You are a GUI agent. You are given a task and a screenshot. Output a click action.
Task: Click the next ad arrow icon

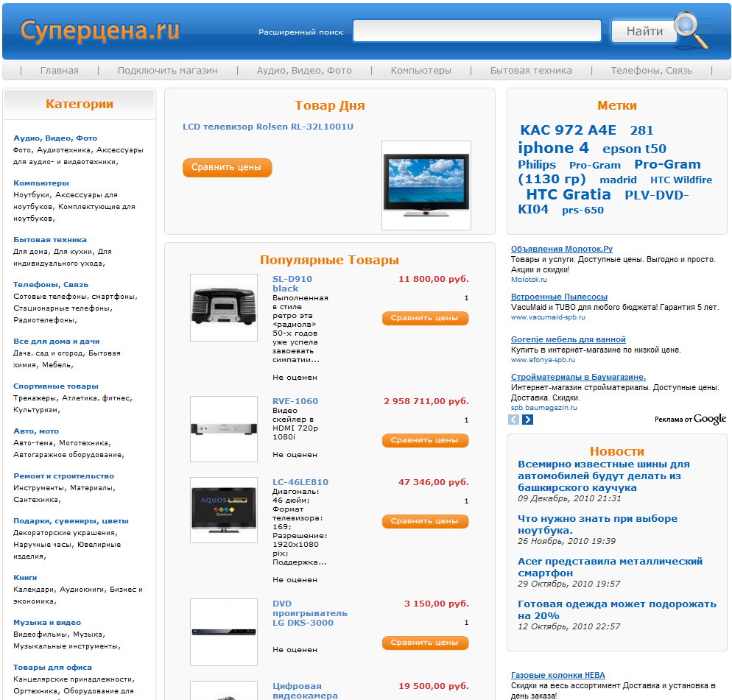click(527, 420)
